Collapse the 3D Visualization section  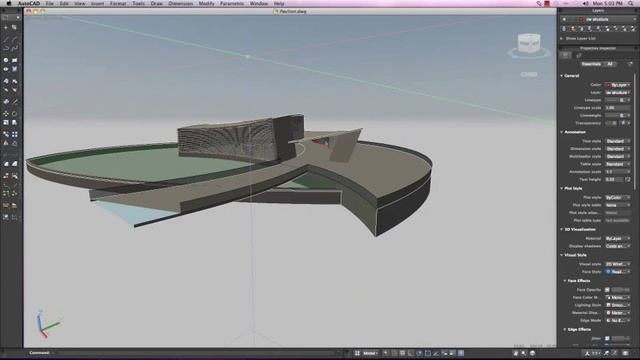tap(562, 229)
